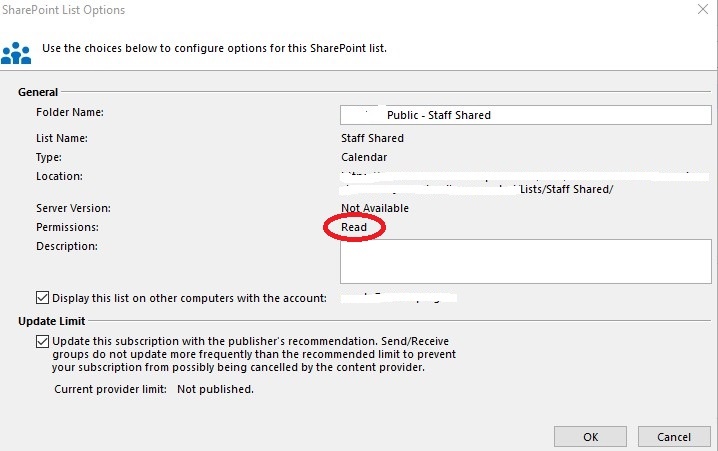The height and width of the screenshot is (451, 718).
Task: Select the 'Calendar' type value
Action: [x=364, y=157]
